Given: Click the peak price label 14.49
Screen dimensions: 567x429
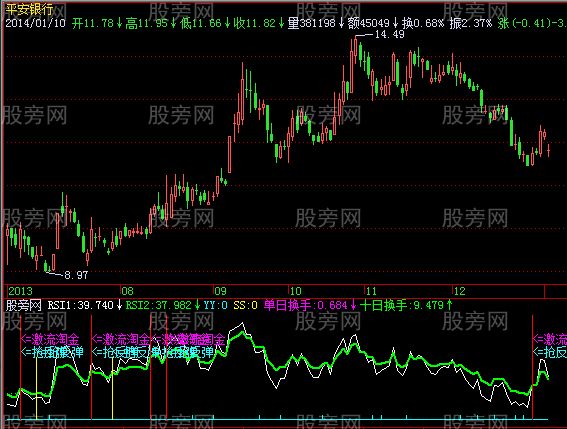Looking at the screenshot, I should coord(389,35).
